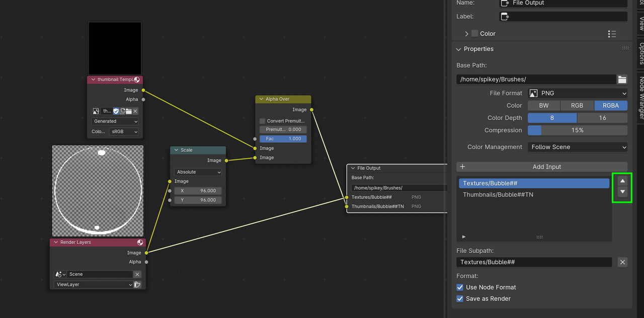
Task: Collapse the Properties panel section
Action: point(458,49)
